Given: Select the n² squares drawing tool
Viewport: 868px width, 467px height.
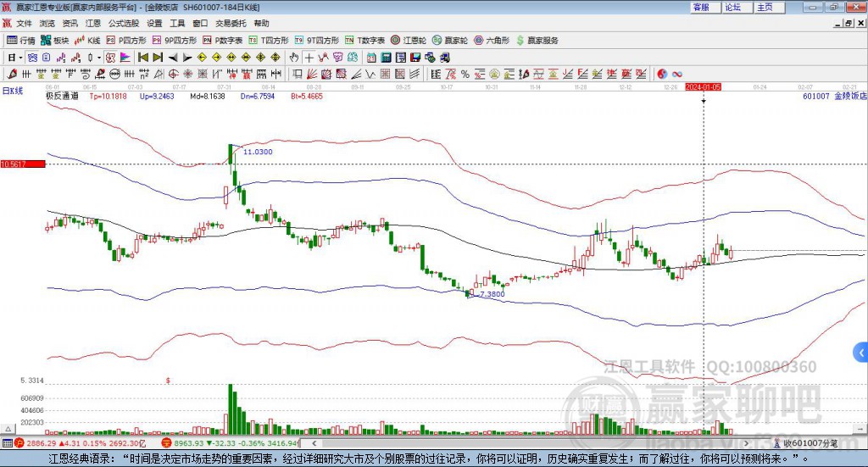Looking at the screenshot, I should 144,74.
